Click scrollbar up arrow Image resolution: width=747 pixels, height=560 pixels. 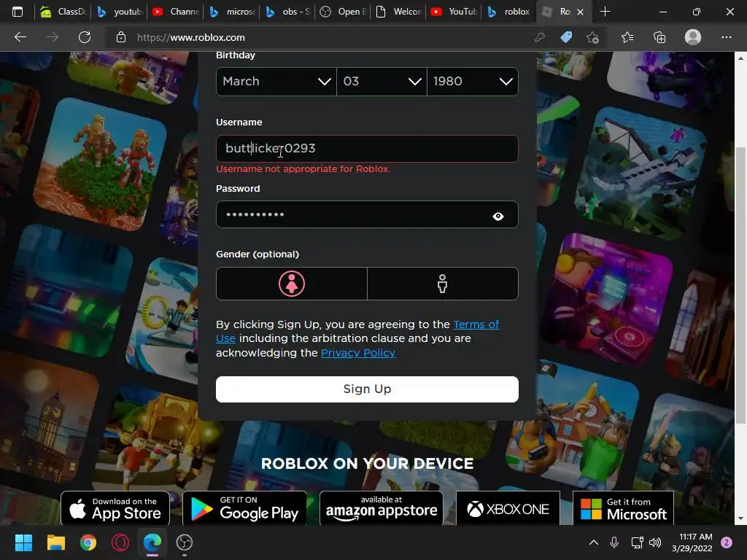pos(740,58)
